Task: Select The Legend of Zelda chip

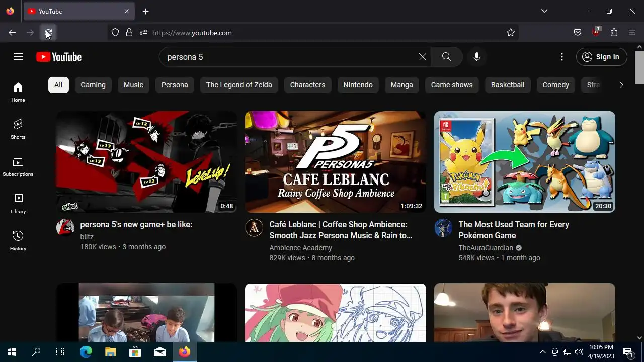Action: coord(239,85)
